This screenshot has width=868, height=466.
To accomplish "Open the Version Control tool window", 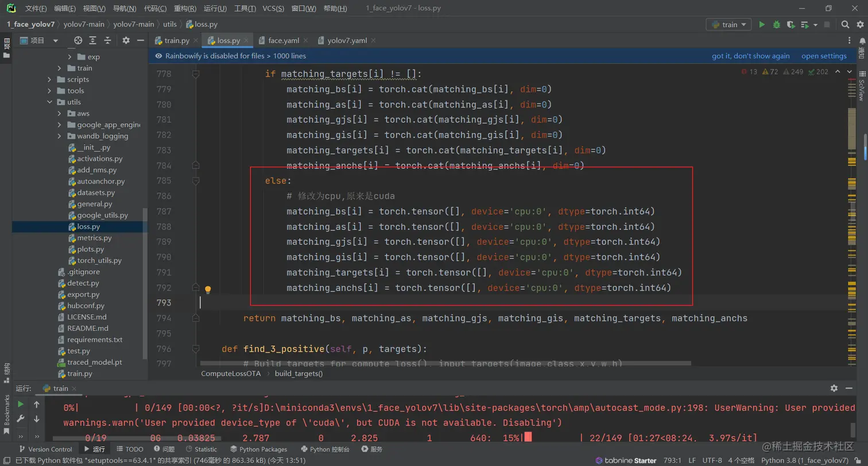I will [x=45, y=449].
